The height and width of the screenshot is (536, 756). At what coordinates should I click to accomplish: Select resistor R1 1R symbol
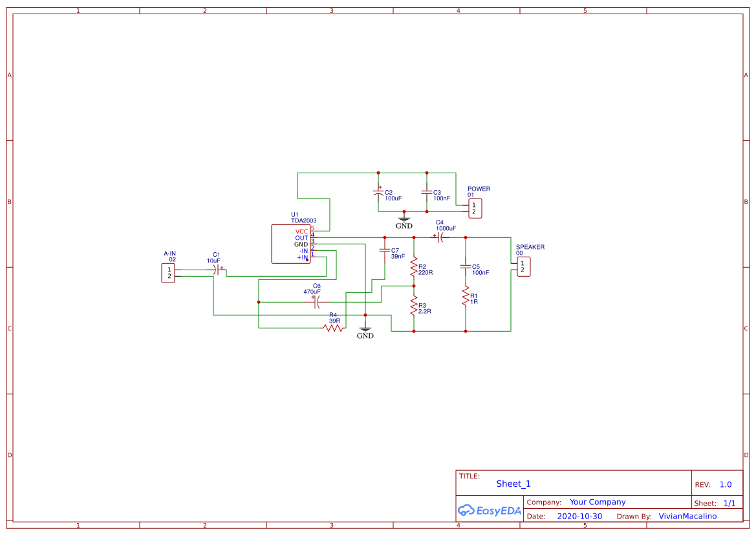(x=466, y=296)
